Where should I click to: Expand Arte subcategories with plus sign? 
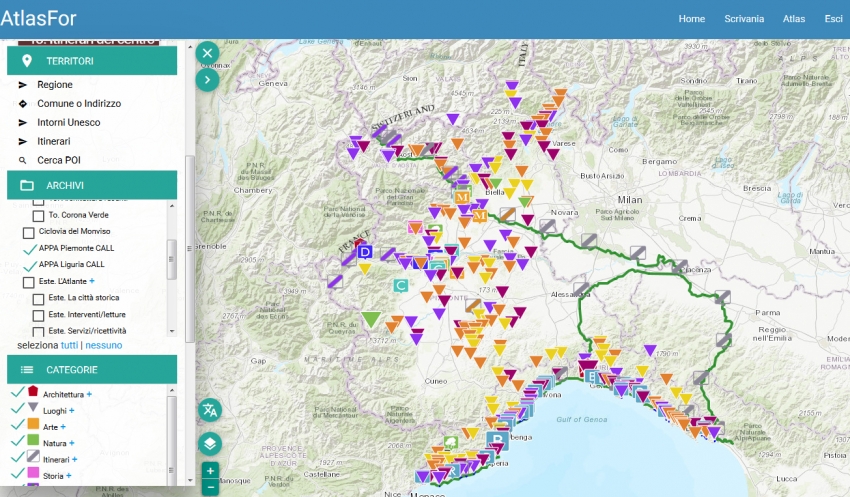tap(63, 427)
